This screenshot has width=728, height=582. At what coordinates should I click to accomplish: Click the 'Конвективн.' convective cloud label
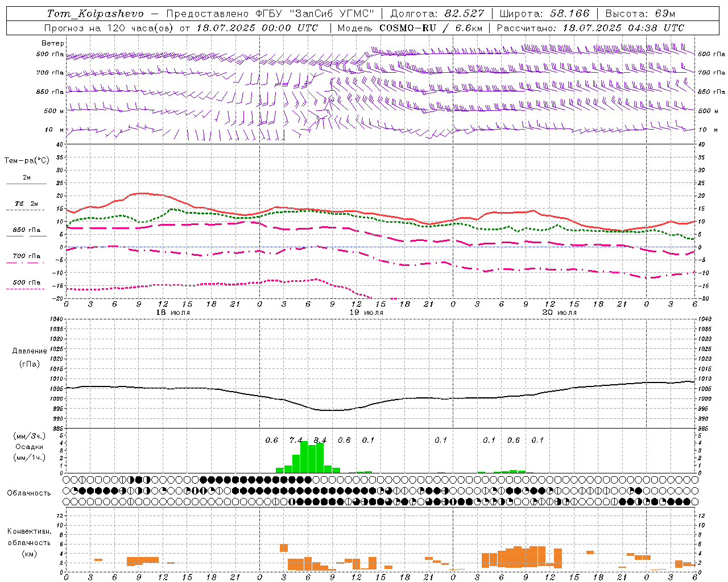[x=29, y=531]
